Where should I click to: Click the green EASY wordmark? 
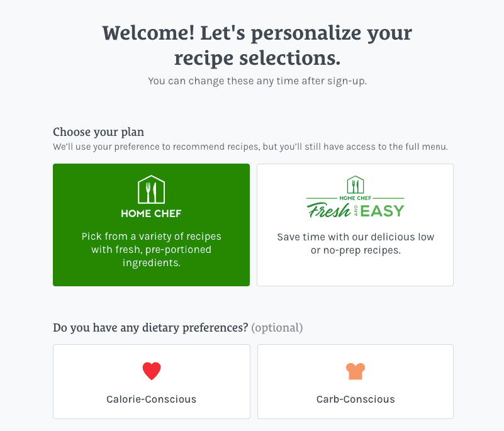[x=382, y=211]
